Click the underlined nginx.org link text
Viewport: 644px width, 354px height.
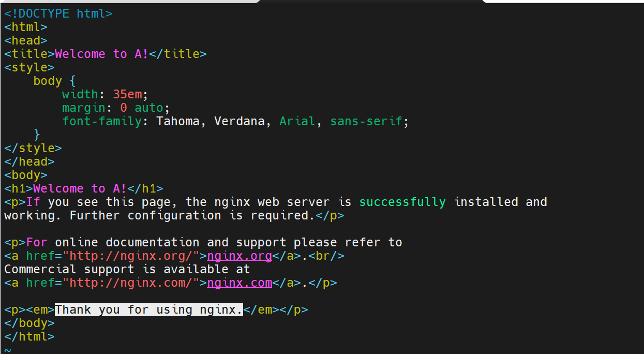point(239,256)
